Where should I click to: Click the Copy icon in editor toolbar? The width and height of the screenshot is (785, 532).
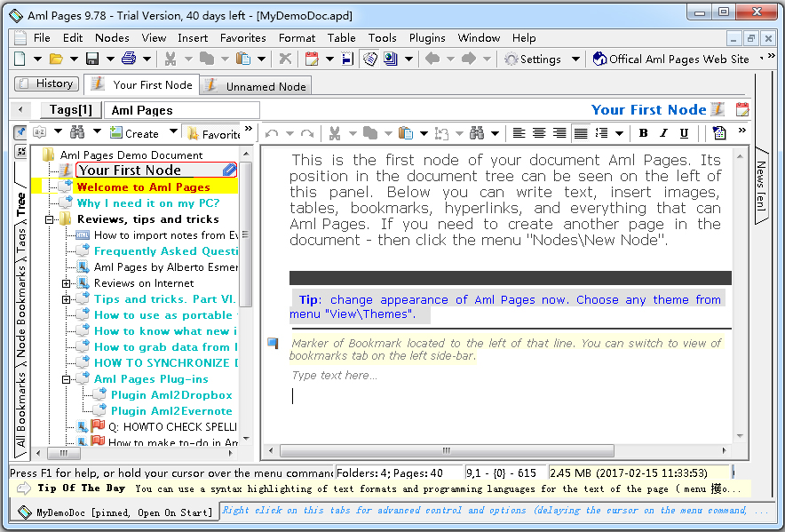pos(370,133)
